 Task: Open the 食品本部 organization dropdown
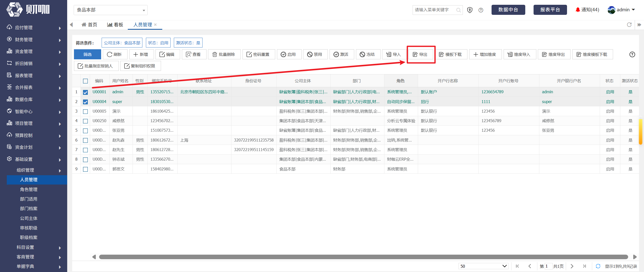(x=111, y=10)
